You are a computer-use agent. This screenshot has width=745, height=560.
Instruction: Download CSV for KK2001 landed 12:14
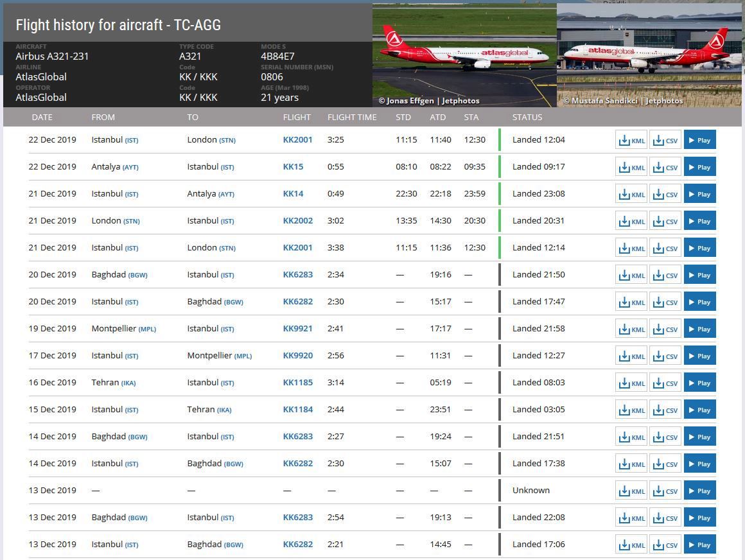tap(665, 248)
